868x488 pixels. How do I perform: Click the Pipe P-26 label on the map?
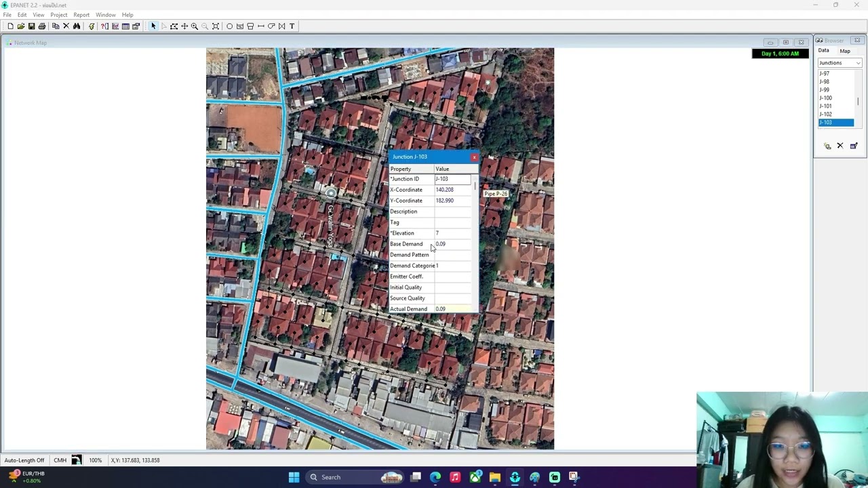(496, 194)
